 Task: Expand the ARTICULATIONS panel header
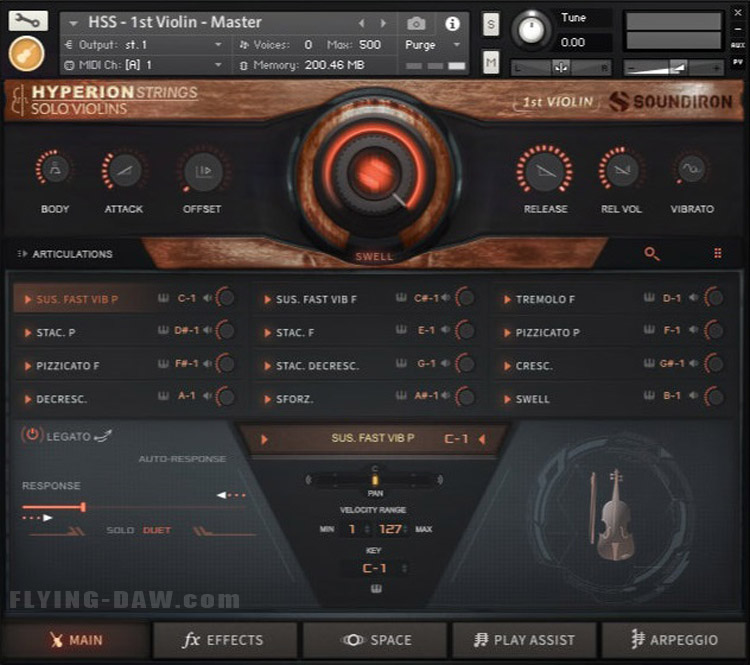click(65, 254)
